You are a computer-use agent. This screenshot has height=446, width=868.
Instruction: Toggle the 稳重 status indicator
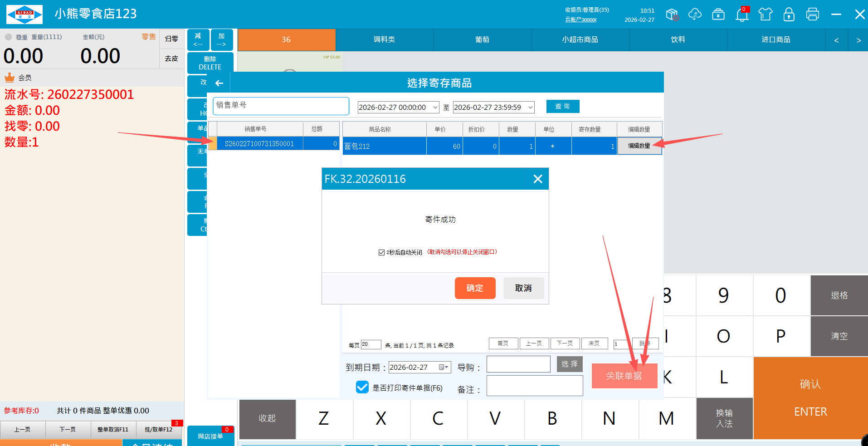(x=9, y=37)
